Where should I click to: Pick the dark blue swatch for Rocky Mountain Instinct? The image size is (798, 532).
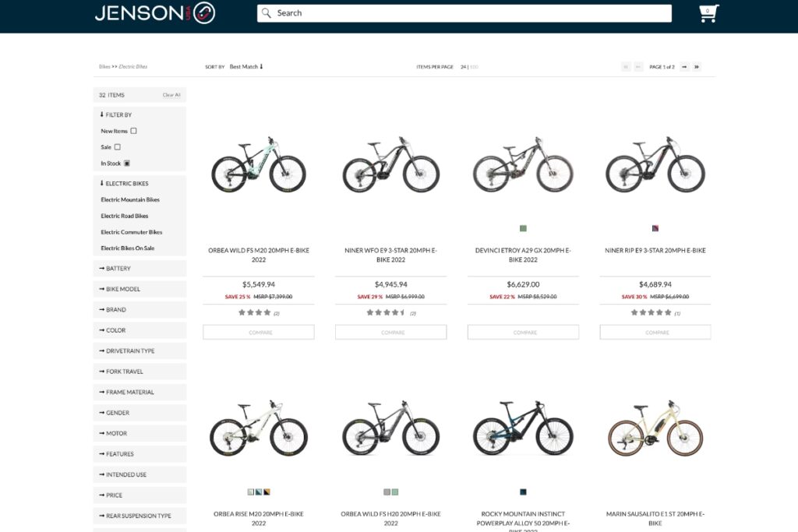[x=523, y=491]
